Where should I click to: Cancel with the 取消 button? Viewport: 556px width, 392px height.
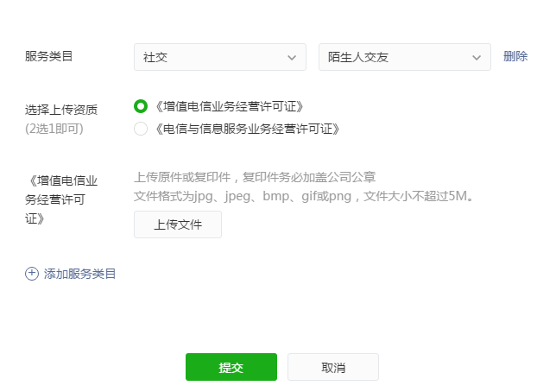(333, 367)
